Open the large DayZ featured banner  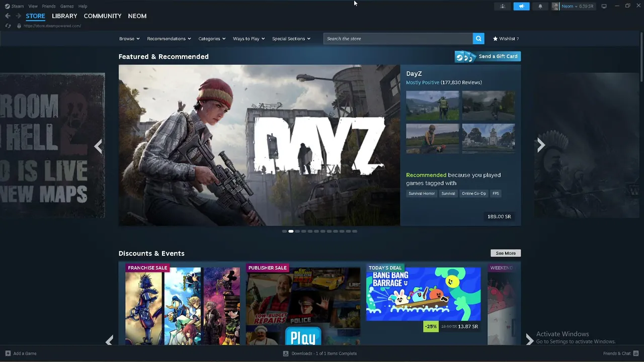point(259,145)
